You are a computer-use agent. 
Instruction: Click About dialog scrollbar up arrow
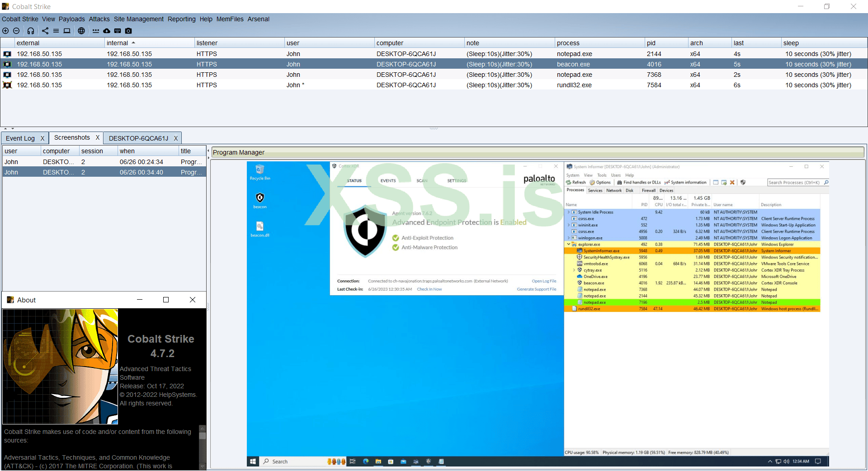[203, 428]
